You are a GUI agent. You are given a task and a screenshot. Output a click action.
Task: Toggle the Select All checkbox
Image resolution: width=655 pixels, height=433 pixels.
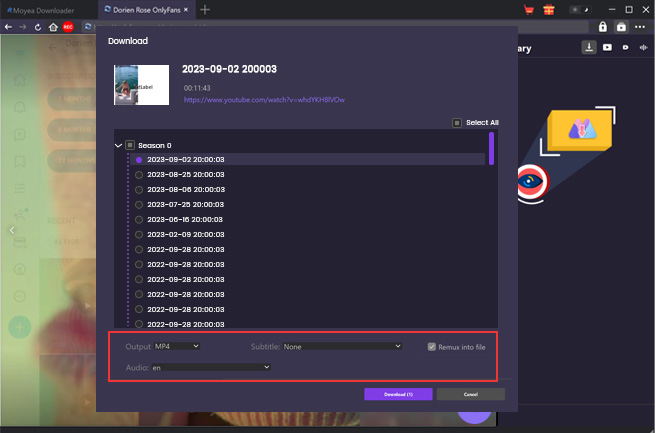tap(457, 123)
